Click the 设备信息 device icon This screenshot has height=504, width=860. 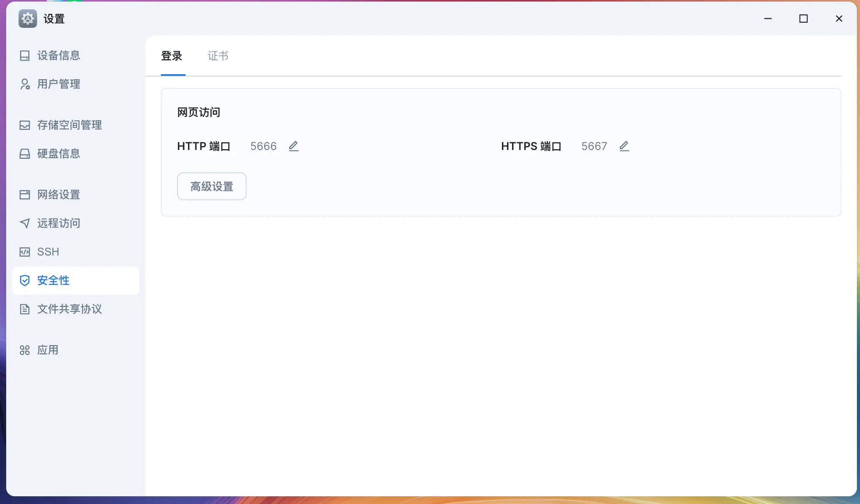tap(25, 56)
